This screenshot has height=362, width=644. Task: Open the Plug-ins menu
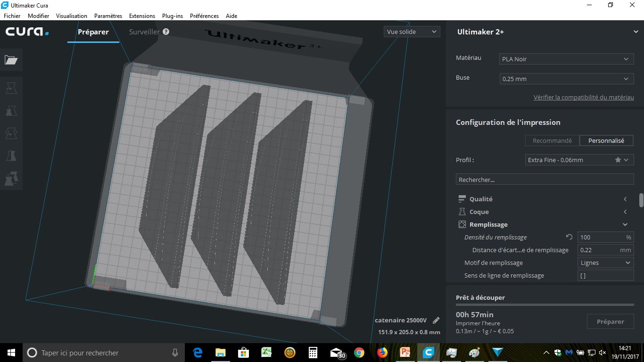pyautogui.click(x=173, y=16)
